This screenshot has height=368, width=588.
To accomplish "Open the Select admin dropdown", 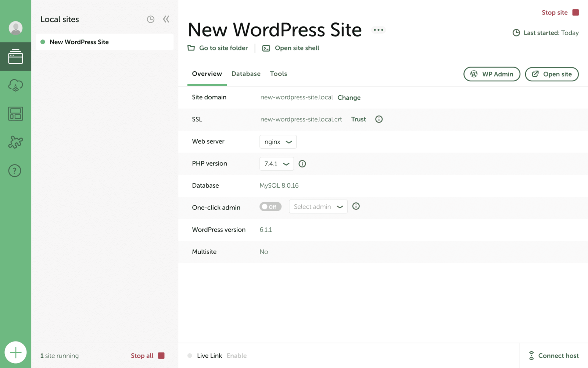I will coord(318,207).
